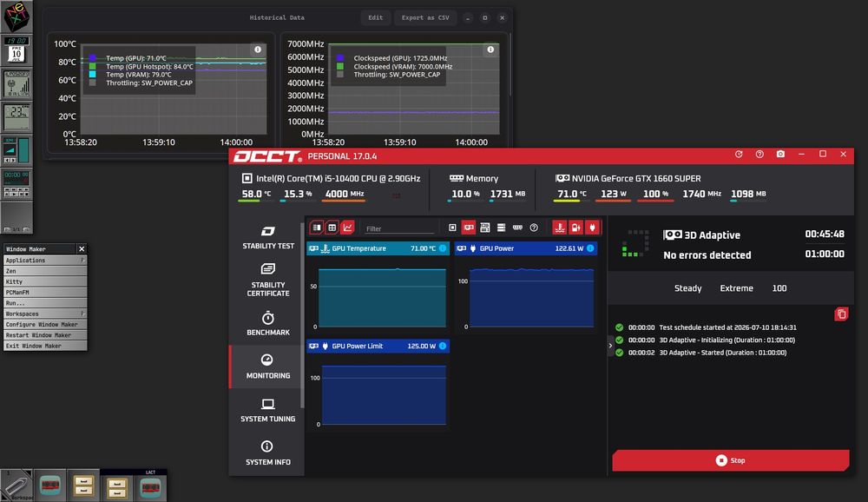Expand the Workspaces submenu
The width and height of the screenshot is (868, 502).
(x=45, y=314)
